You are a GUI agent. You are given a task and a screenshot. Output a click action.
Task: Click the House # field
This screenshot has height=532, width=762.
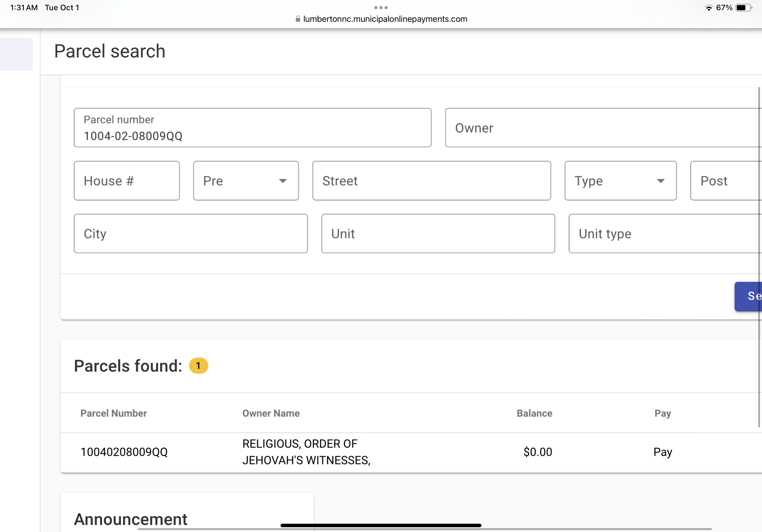click(x=127, y=181)
